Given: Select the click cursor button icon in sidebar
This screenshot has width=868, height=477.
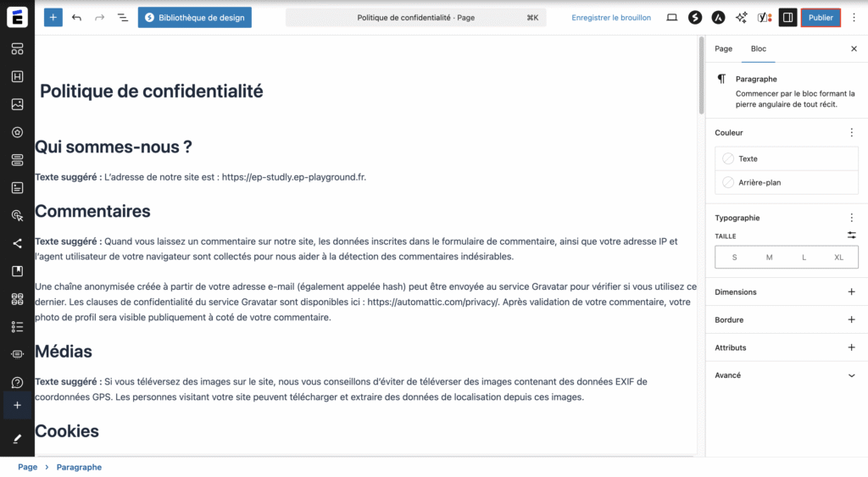Looking at the screenshot, I should (x=17, y=215).
